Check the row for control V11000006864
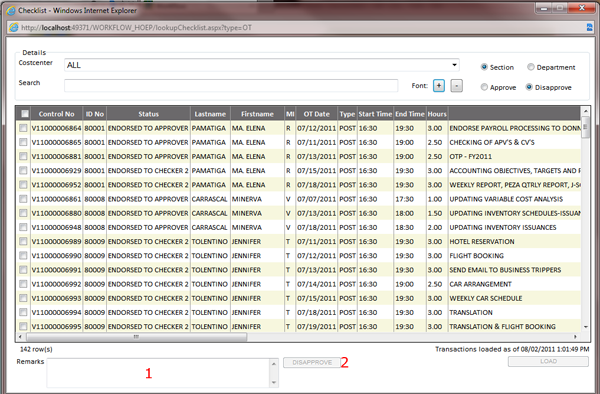The width and height of the screenshot is (600, 394). [x=23, y=128]
